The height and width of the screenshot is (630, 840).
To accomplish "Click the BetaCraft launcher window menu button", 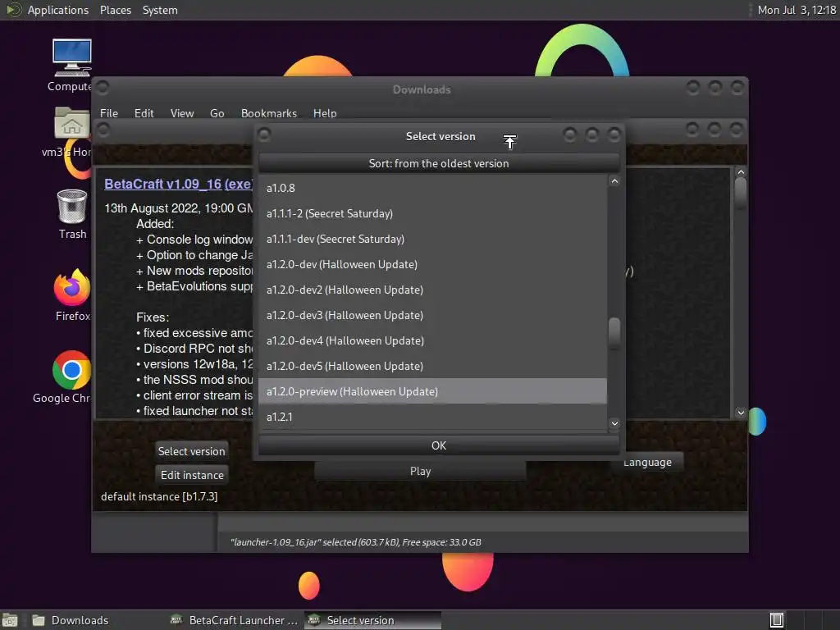I will click(x=103, y=130).
